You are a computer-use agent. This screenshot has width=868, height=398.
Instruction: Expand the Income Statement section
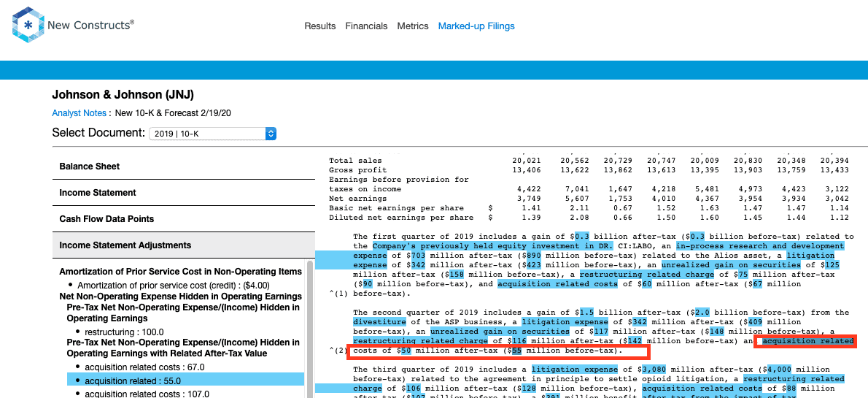(x=183, y=193)
